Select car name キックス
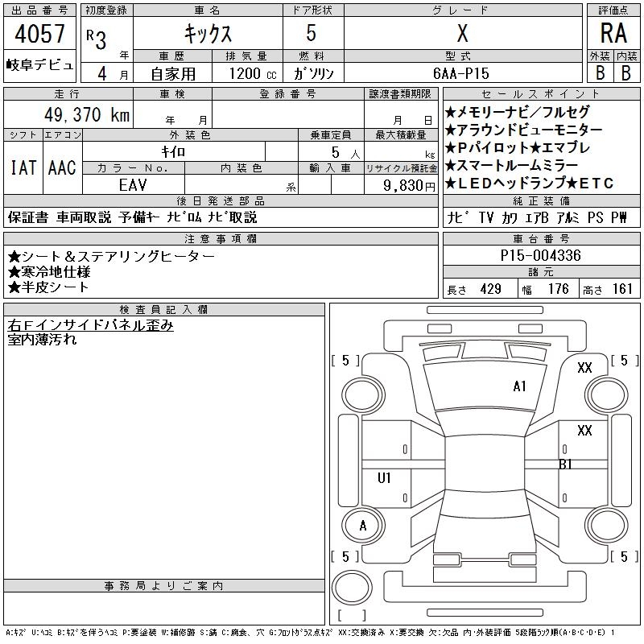644x644 pixels. pos(208,33)
